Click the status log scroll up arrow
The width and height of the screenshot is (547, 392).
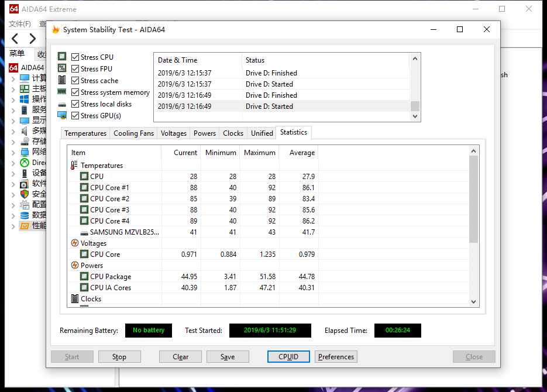point(415,59)
